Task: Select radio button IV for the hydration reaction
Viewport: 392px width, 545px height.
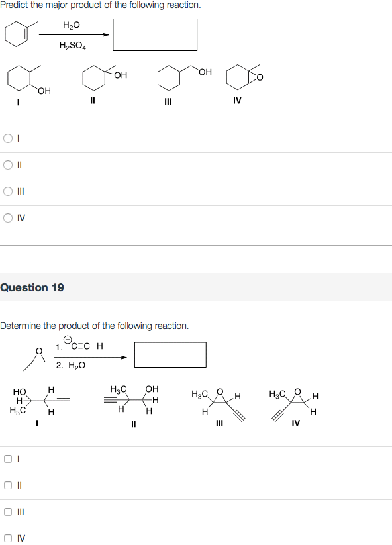Action: (7, 217)
